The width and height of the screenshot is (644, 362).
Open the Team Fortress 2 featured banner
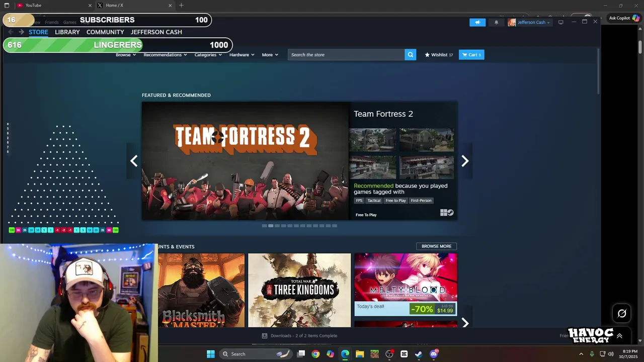[246, 161]
